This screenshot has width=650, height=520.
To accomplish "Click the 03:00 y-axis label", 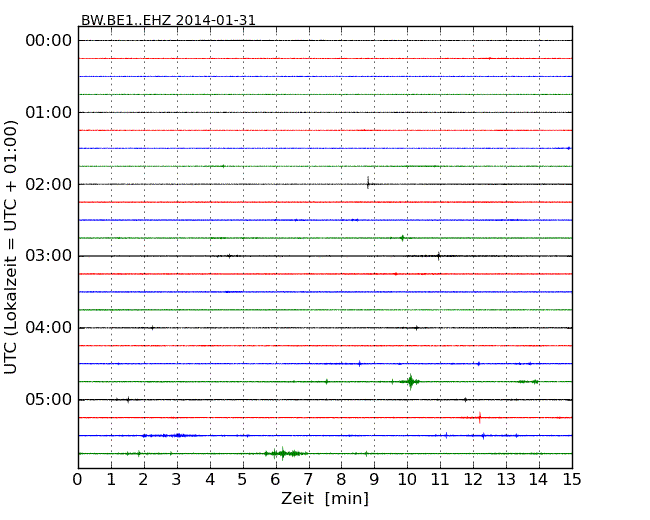I will tap(49, 256).
